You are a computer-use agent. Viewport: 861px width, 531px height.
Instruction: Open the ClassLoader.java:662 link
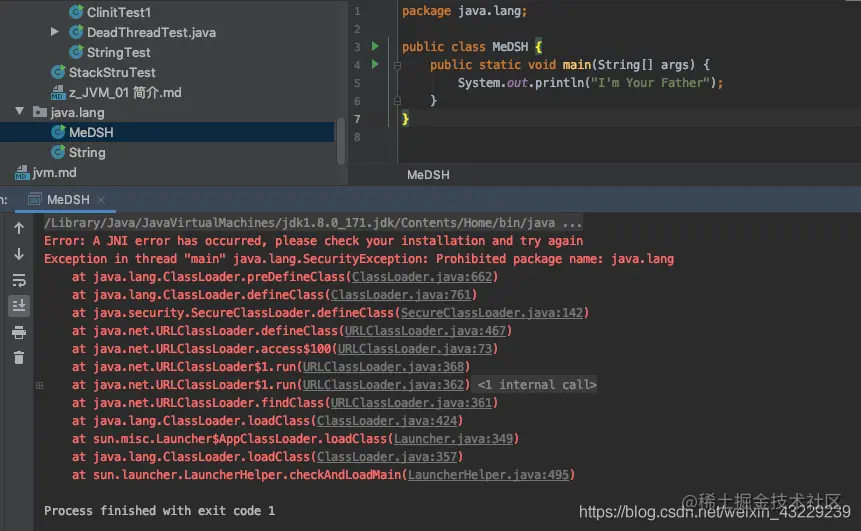point(422,277)
